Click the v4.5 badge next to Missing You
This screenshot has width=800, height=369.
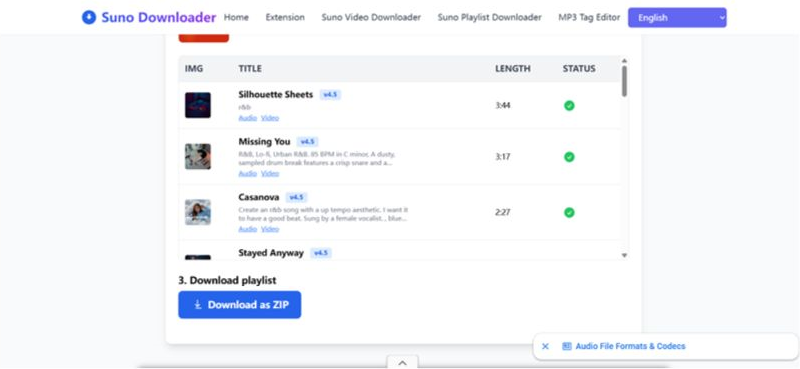pos(307,142)
